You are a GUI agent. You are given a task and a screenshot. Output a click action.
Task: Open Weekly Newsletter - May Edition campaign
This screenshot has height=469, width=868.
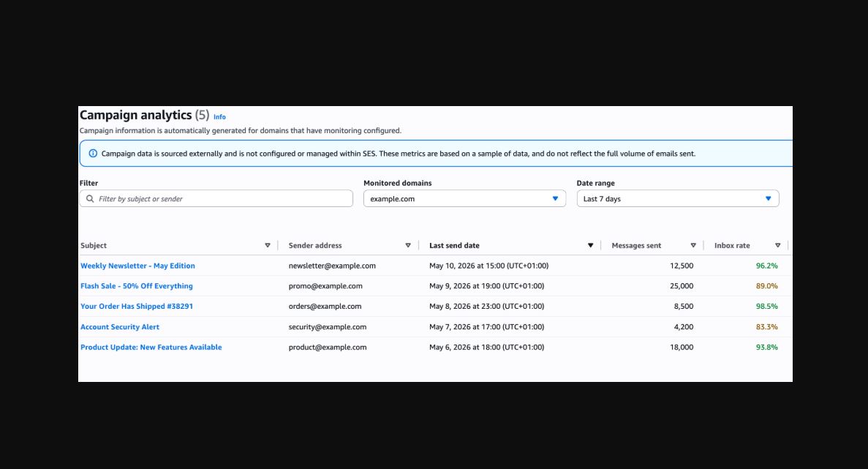point(137,266)
